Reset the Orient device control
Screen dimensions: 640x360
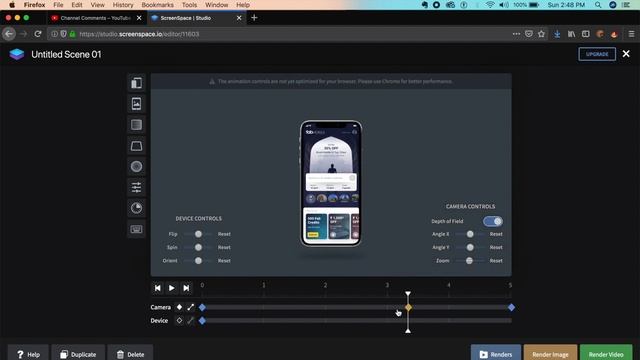[x=224, y=260]
